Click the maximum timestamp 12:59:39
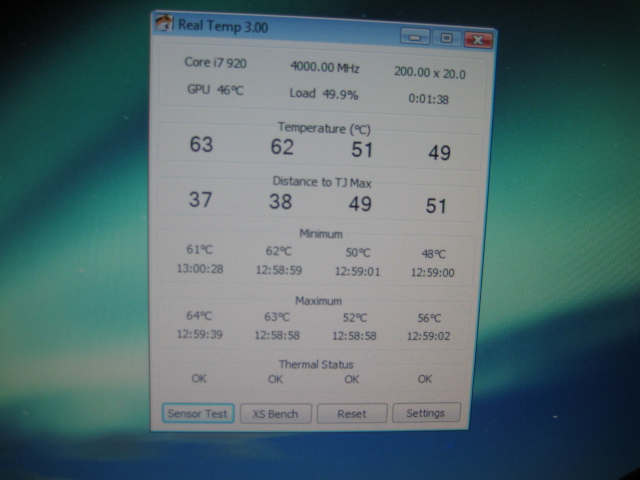 [x=200, y=334]
